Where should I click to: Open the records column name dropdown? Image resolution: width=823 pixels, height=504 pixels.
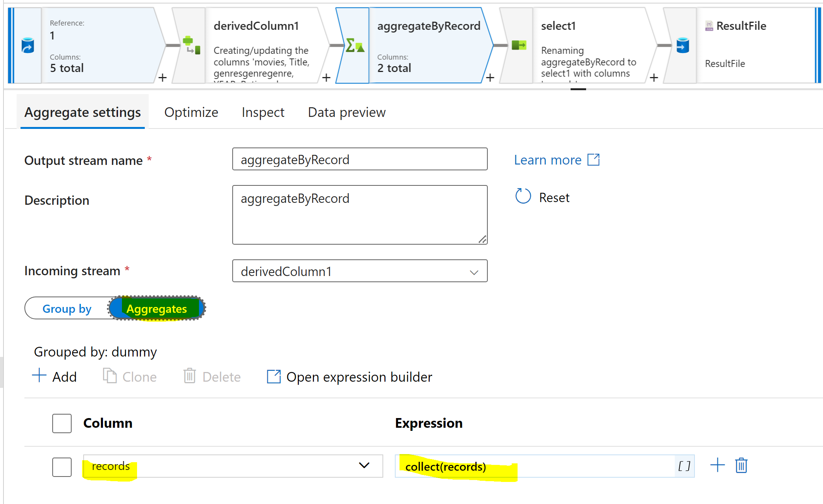point(364,465)
